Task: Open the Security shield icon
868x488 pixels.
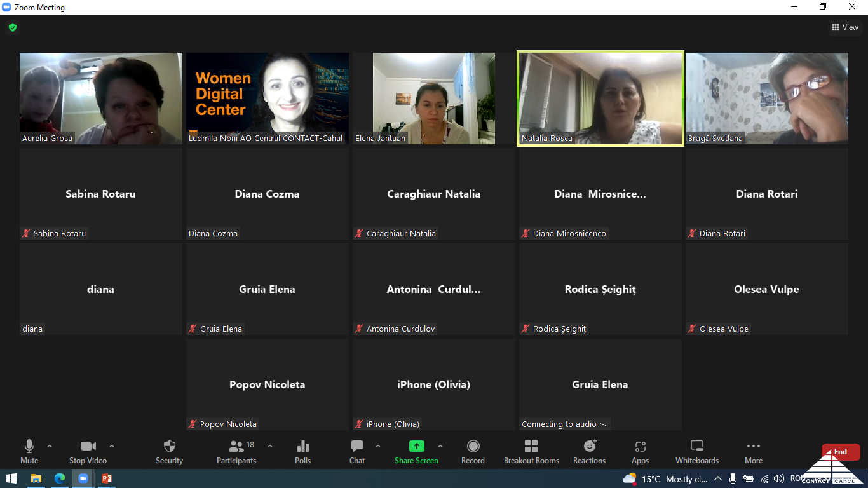Action: (169, 447)
